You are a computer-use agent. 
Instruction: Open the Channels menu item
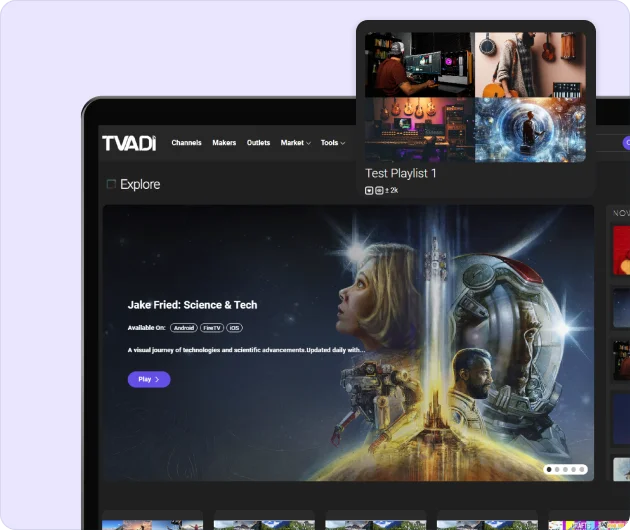point(186,143)
